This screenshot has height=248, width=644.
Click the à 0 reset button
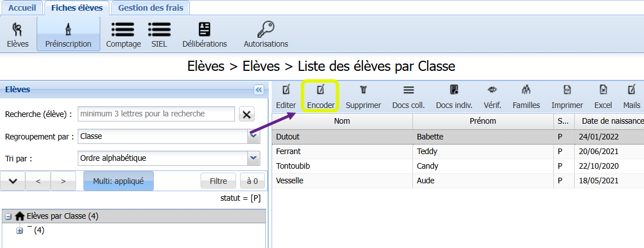point(252,181)
